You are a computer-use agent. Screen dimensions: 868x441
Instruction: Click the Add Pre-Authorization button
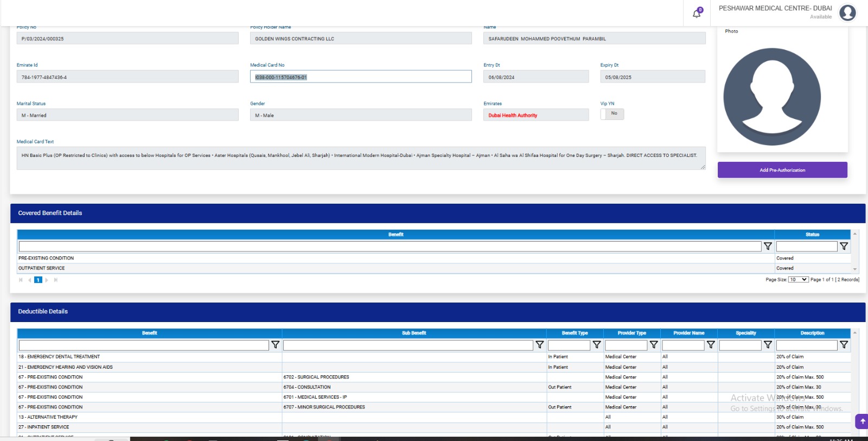[x=782, y=170]
